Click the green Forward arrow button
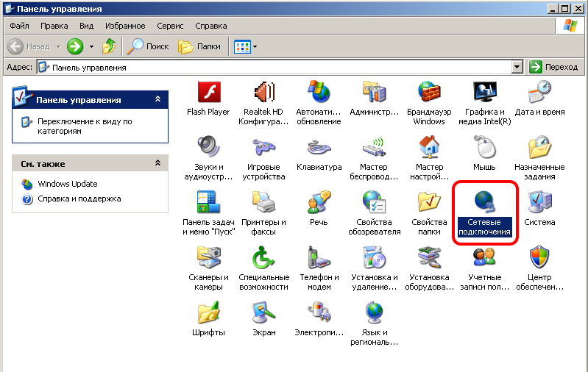Image resolution: width=588 pixels, height=372 pixels. coord(75,46)
